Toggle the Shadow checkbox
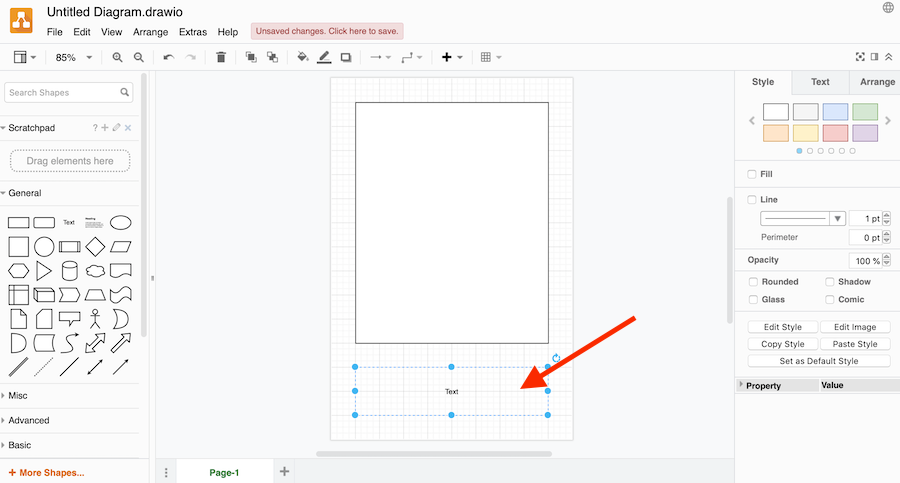 coord(829,281)
